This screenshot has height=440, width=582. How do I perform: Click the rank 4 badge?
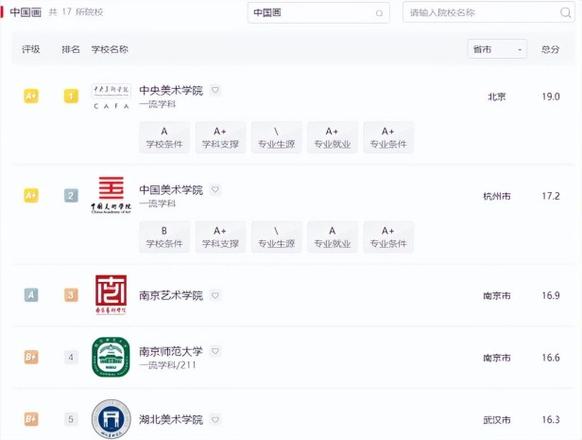71,357
